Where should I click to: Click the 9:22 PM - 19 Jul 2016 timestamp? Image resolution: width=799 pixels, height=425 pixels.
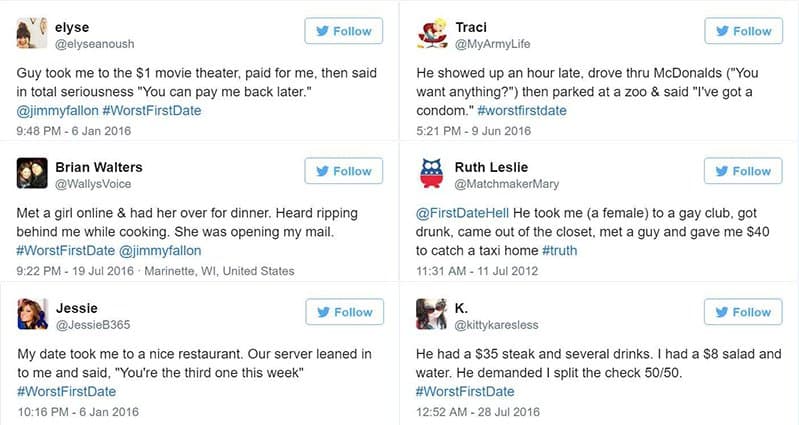(x=76, y=270)
